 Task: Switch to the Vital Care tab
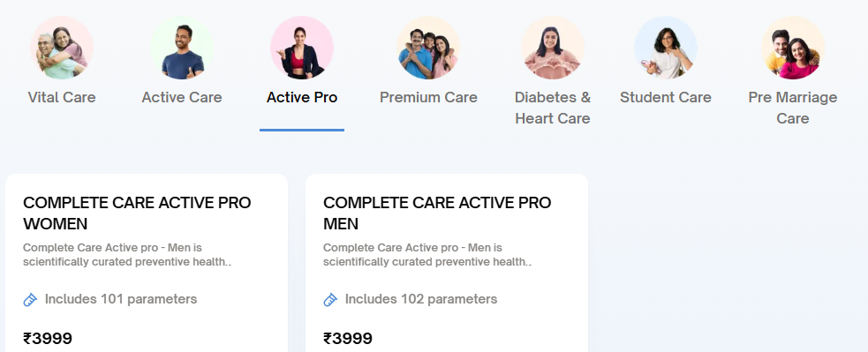click(62, 97)
